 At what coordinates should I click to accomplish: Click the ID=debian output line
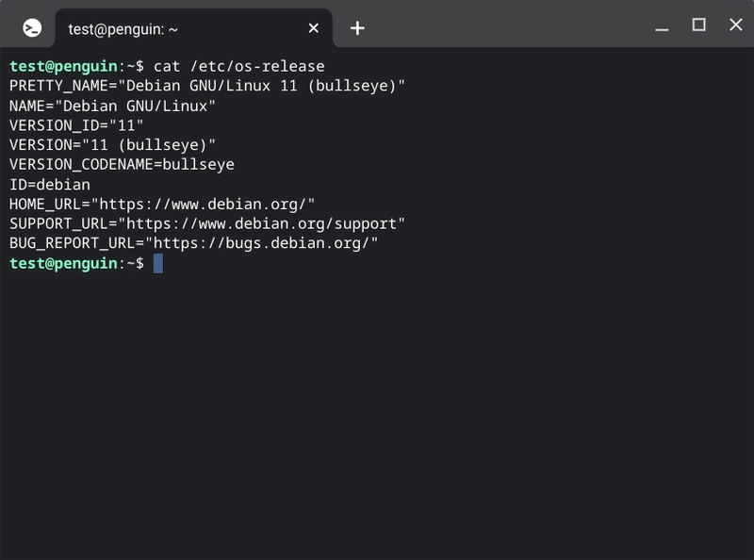click(50, 185)
